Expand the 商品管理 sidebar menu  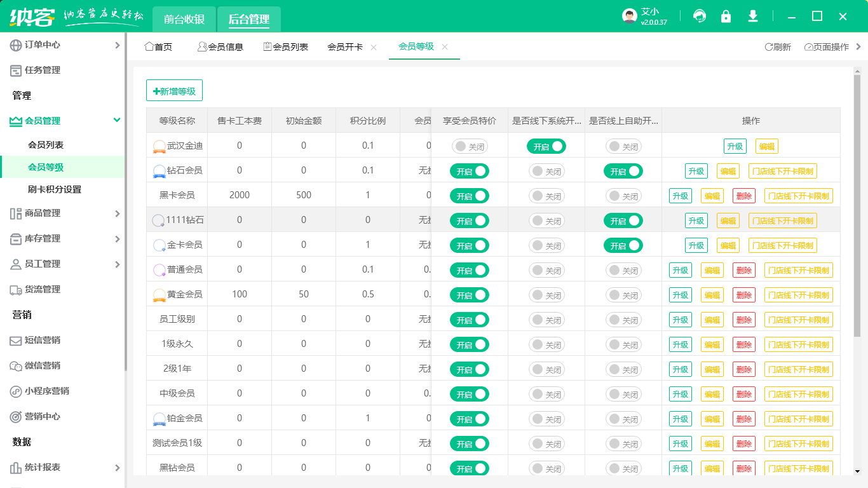(117, 213)
